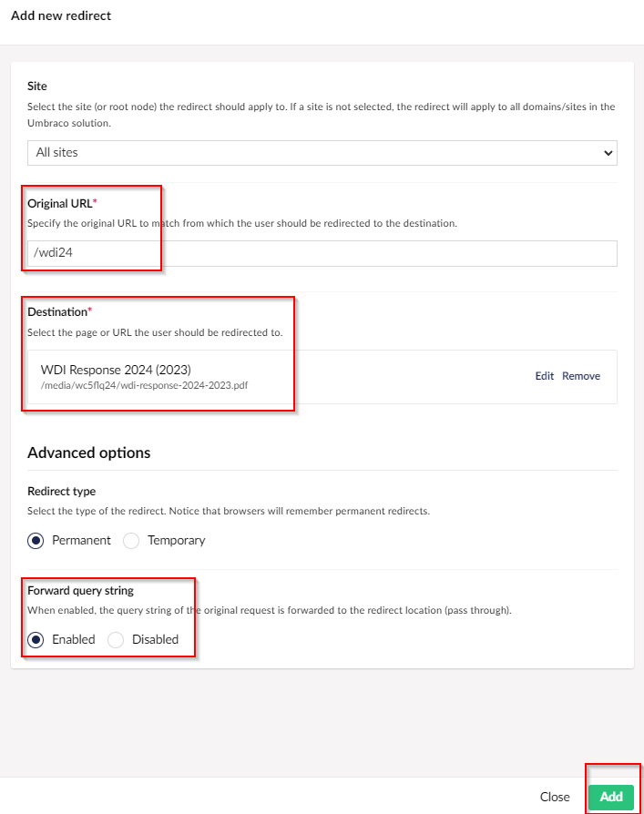Edit the WDI Response destination
This screenshot has height=814, width=644.
545,376
